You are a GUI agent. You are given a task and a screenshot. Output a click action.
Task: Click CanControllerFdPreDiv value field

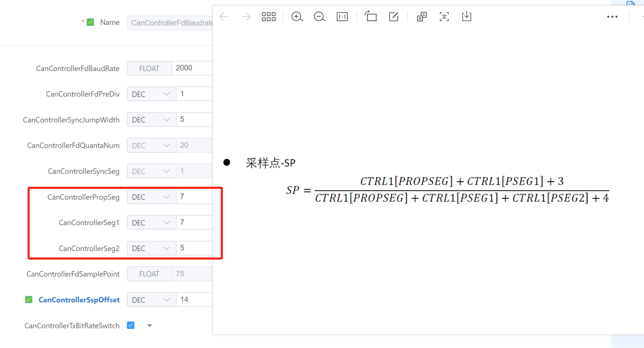click(x=195, y=94)
